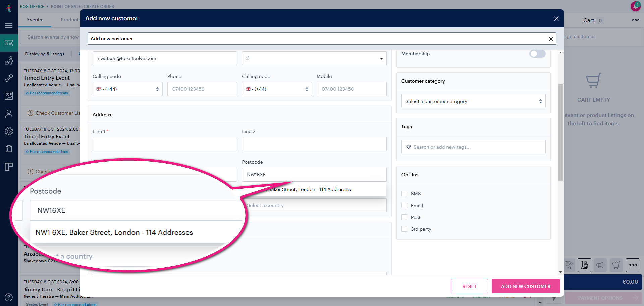Focus the Address Line 1 field
Screen dimensions: 644x306
[x=165, y=144]
